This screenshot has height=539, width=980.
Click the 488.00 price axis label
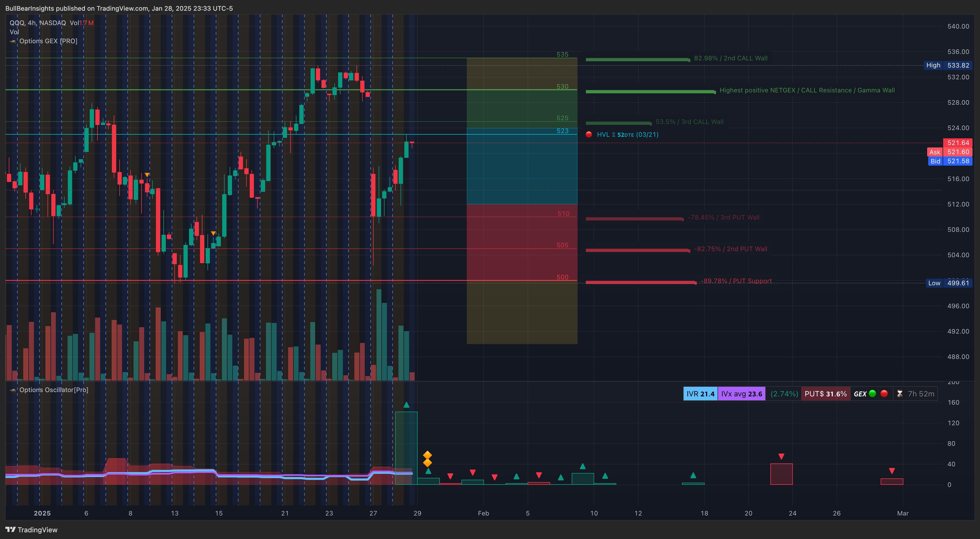(x=958, y=357)
